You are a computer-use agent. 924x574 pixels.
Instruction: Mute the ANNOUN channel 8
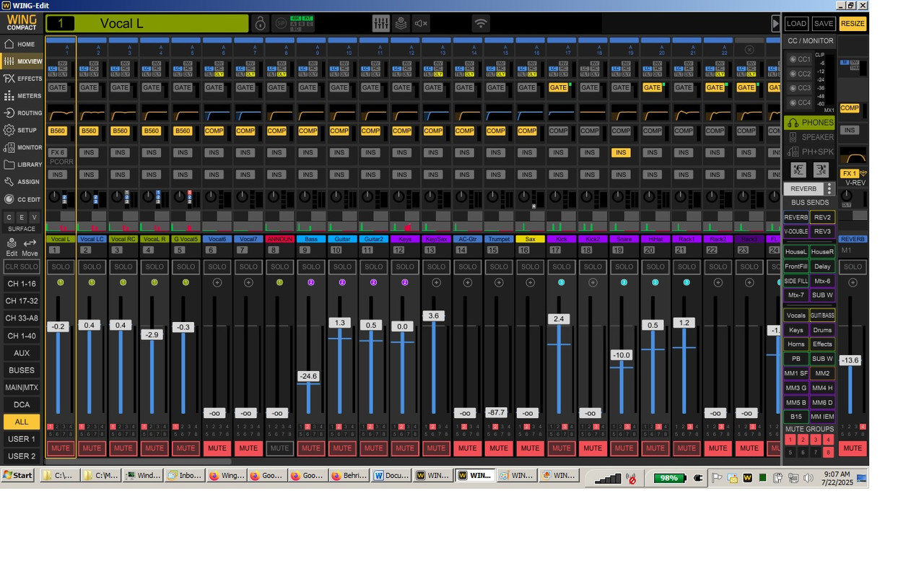coord(279,448)
